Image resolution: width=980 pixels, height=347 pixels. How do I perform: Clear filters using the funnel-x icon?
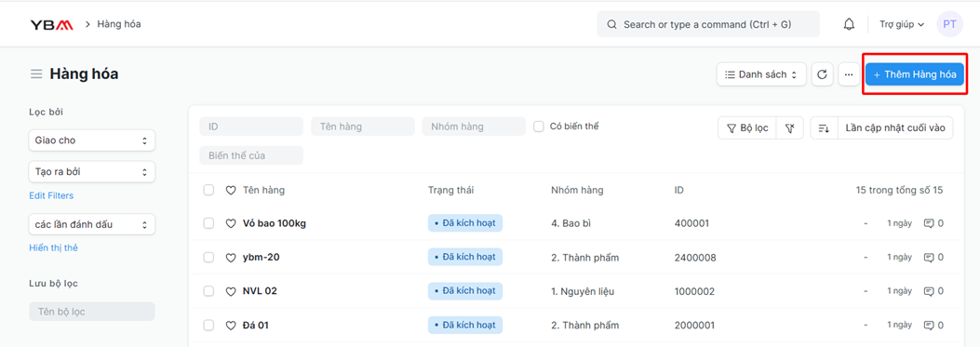pyautogui.click(x=789, y=128)
